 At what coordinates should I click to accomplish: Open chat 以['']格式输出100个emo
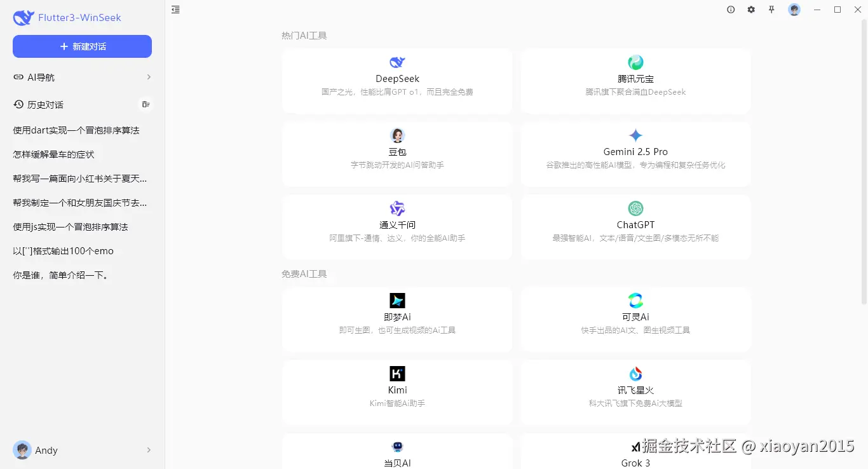click(64, 251)
